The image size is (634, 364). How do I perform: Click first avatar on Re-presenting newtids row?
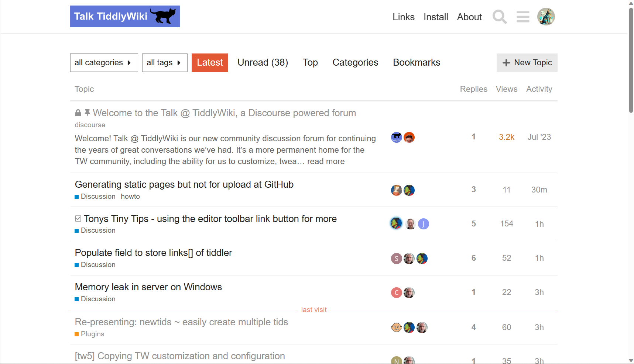click(396, 327)
